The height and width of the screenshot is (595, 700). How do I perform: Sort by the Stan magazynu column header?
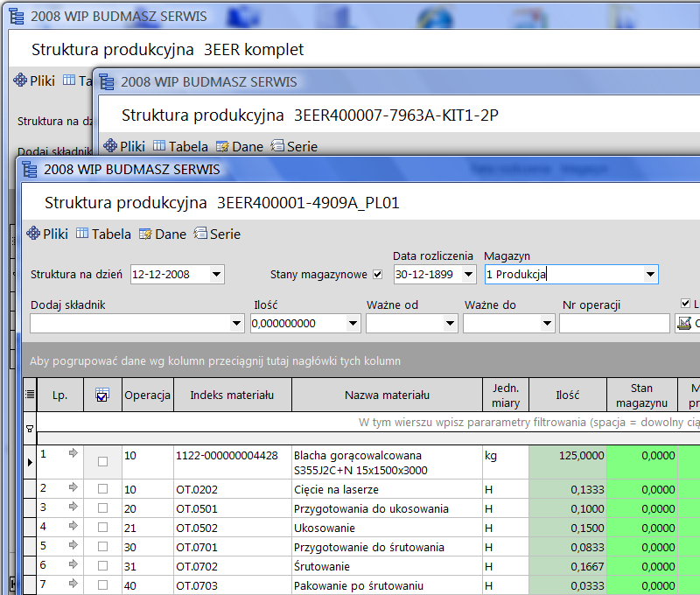(x=641, y=395)
